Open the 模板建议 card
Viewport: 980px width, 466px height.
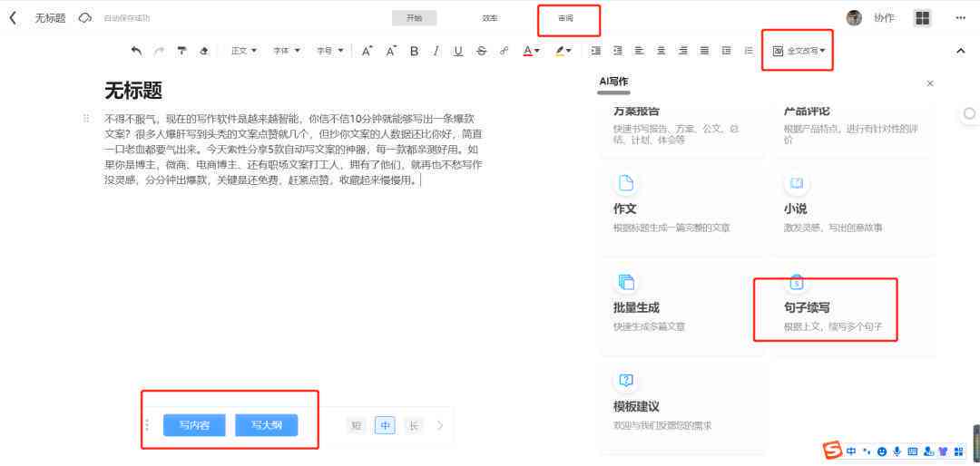[682, 406]
